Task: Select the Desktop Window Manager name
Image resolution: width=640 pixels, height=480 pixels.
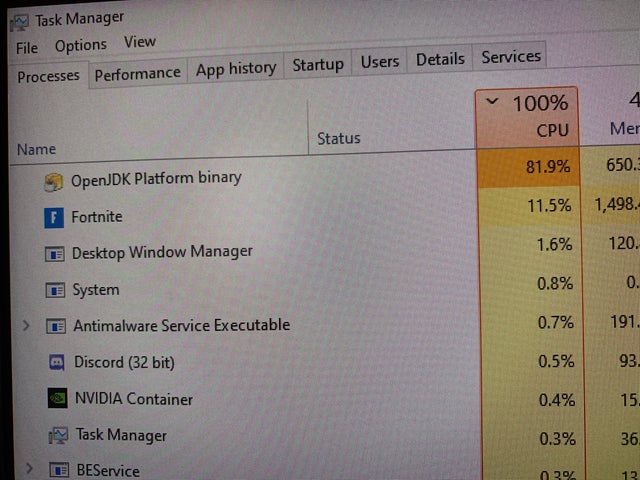Action: pyautogui.click(x=162, y=252)
